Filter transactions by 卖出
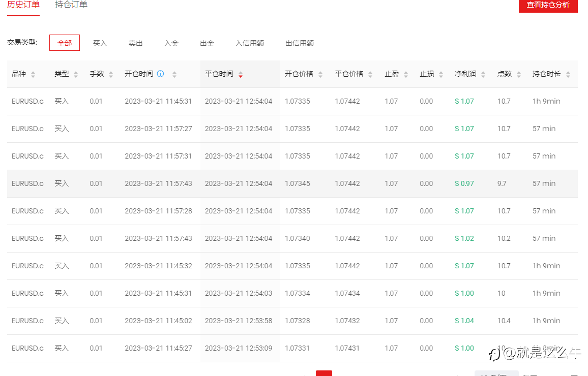 tap(136, 43)
